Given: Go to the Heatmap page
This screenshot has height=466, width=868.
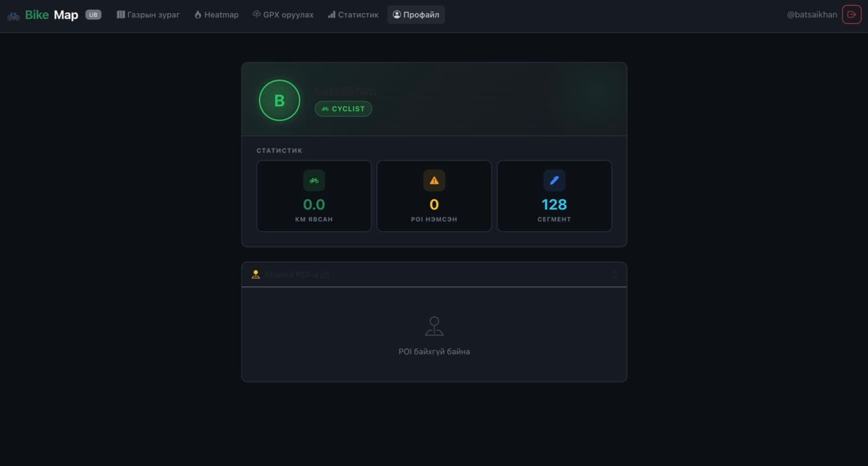Looking at the screenshot, I should pos(216,15).
